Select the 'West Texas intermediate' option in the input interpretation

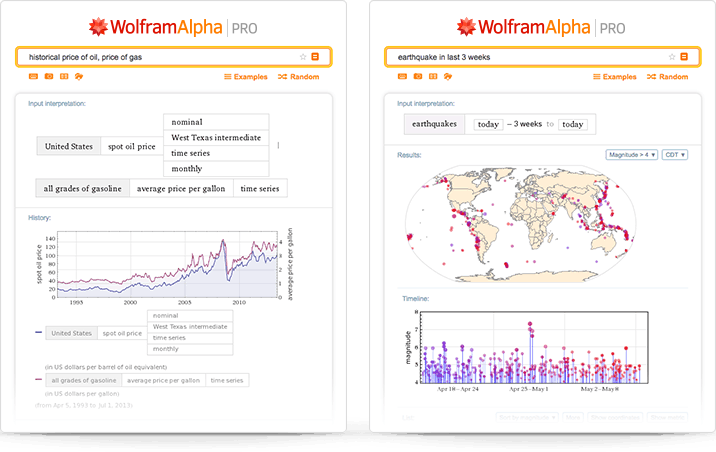pyautogui.click(x=216, y=138)
